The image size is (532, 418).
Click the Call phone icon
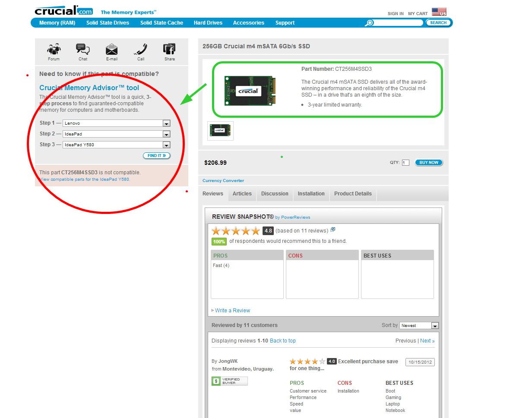pyautogui.click(x=140, y=49)
